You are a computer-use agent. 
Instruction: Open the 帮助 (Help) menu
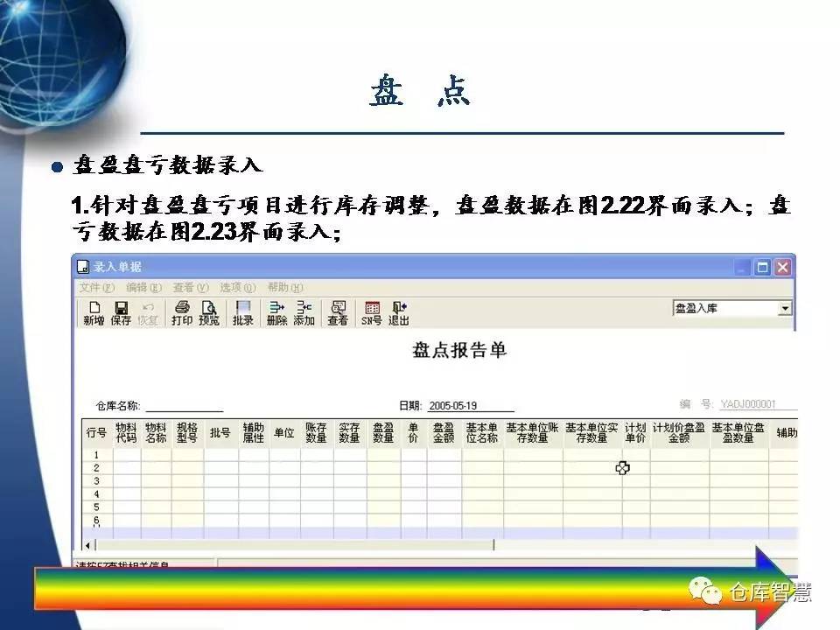click(x=285, y=287)
